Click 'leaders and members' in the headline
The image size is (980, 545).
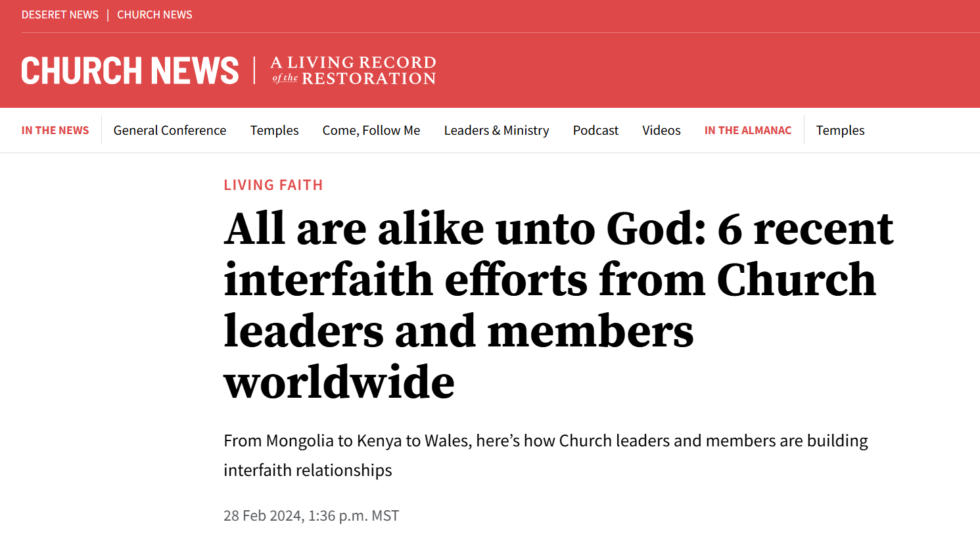tap(458, 331)
